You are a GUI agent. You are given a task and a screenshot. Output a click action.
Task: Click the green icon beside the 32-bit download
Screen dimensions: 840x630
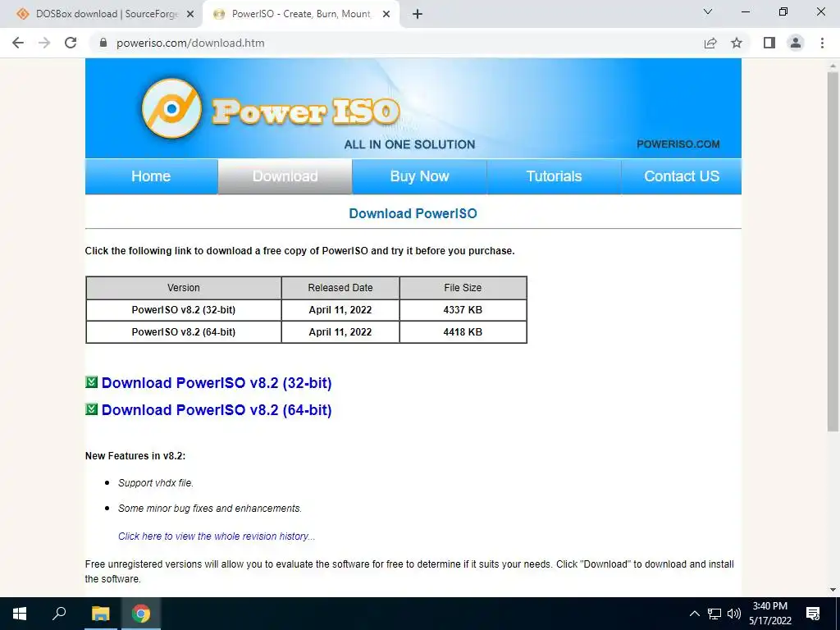92,382
